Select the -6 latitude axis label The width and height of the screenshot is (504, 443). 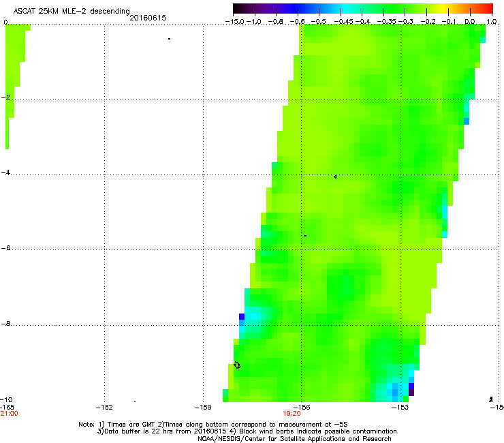click(x=5, y=248)
